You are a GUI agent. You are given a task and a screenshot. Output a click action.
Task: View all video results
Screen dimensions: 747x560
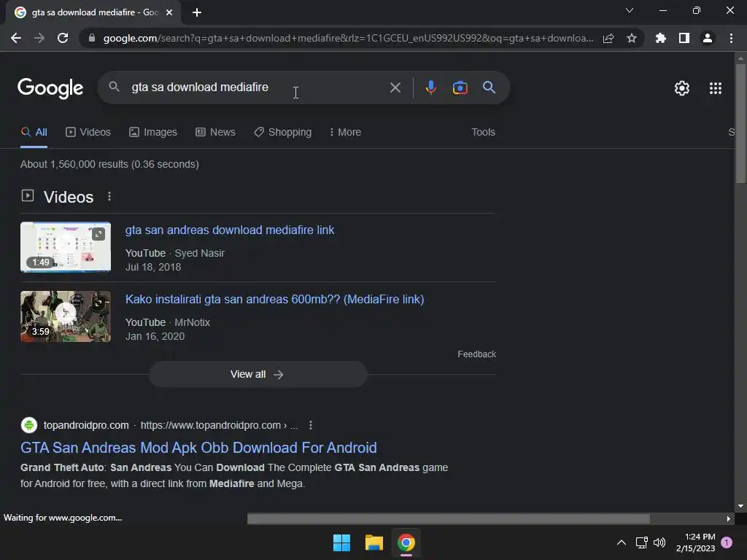(258, 374)
